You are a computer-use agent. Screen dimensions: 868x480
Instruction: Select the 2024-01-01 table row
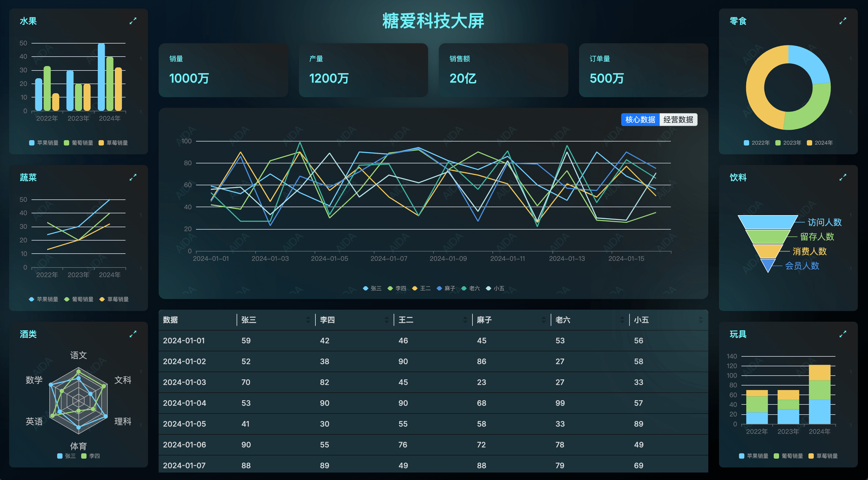(x=433, y=341)
